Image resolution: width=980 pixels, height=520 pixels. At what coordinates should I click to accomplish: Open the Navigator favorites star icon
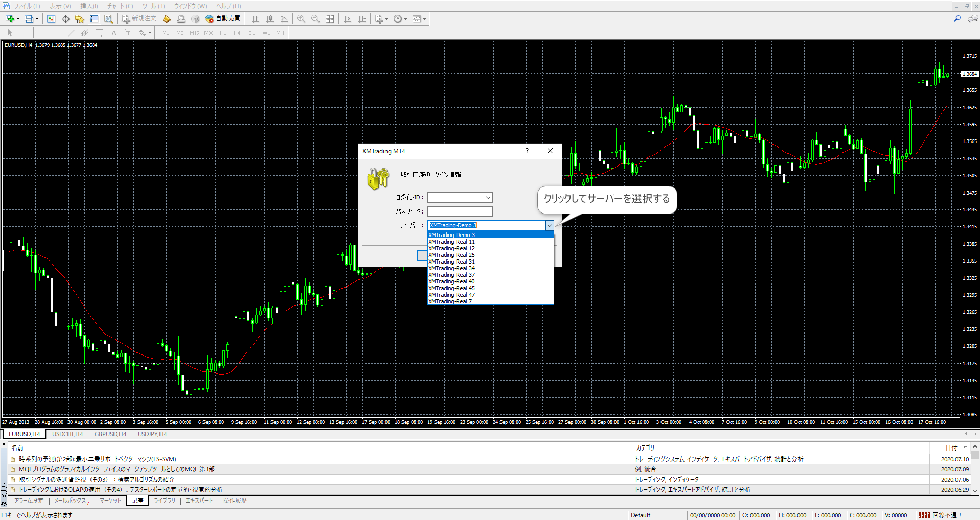point(80,19)
